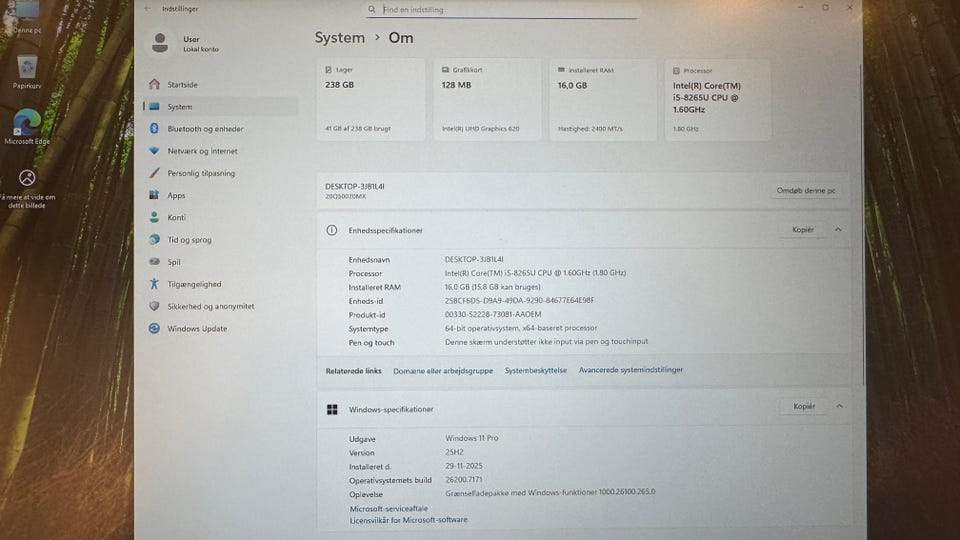Open Tid og sprog globe icon
960x540 pixels.
tap(154, 239)
